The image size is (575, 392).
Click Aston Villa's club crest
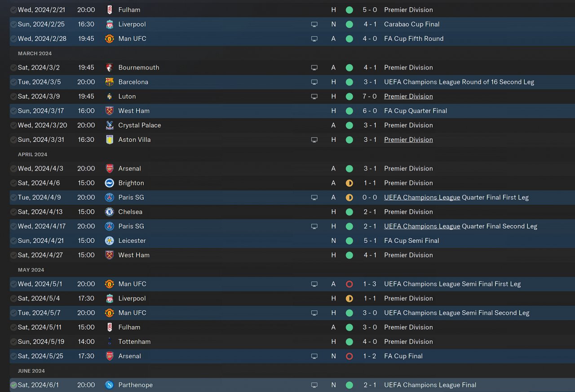(109, 140)
